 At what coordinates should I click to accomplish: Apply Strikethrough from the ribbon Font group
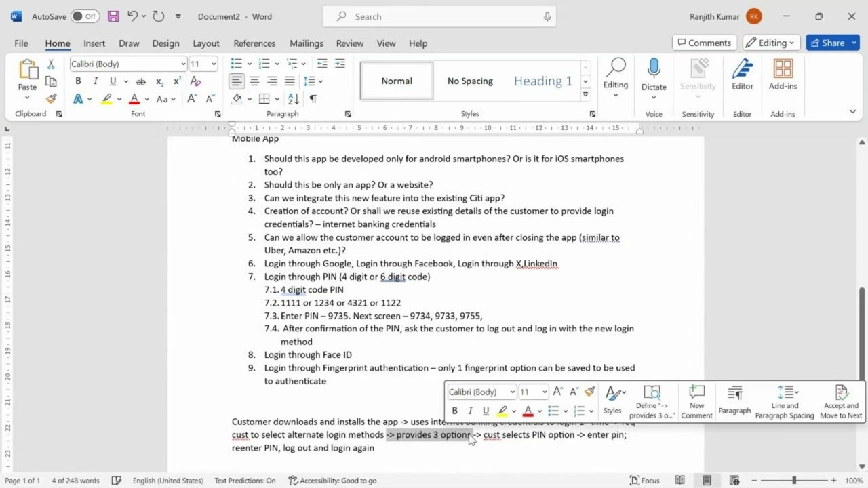(x=141, y=81)
